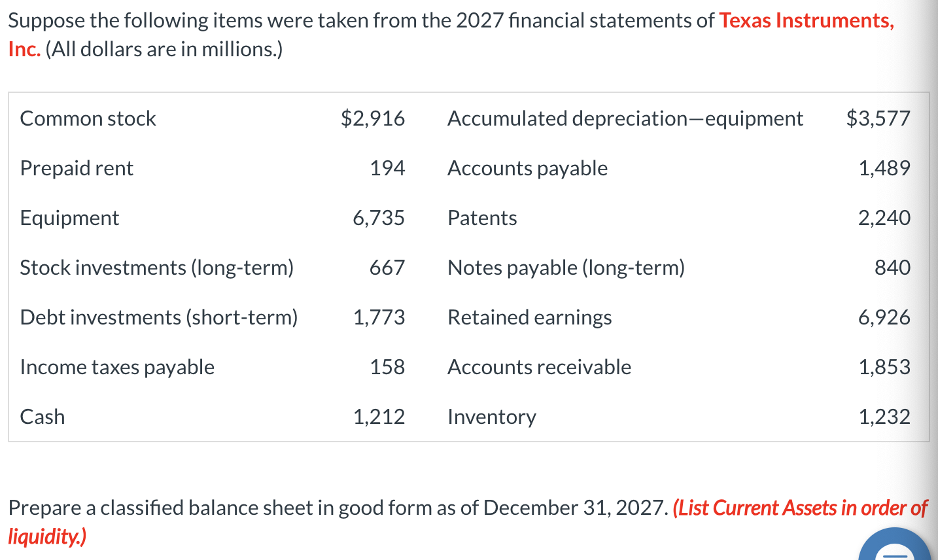938x560 pixels.
Task: Select the Common stock label
Action: (88, 118)
